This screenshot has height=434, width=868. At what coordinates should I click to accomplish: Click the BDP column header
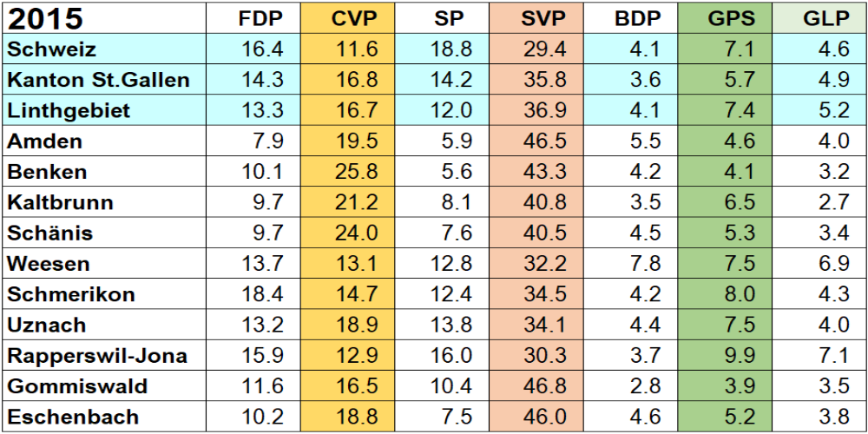637,18
